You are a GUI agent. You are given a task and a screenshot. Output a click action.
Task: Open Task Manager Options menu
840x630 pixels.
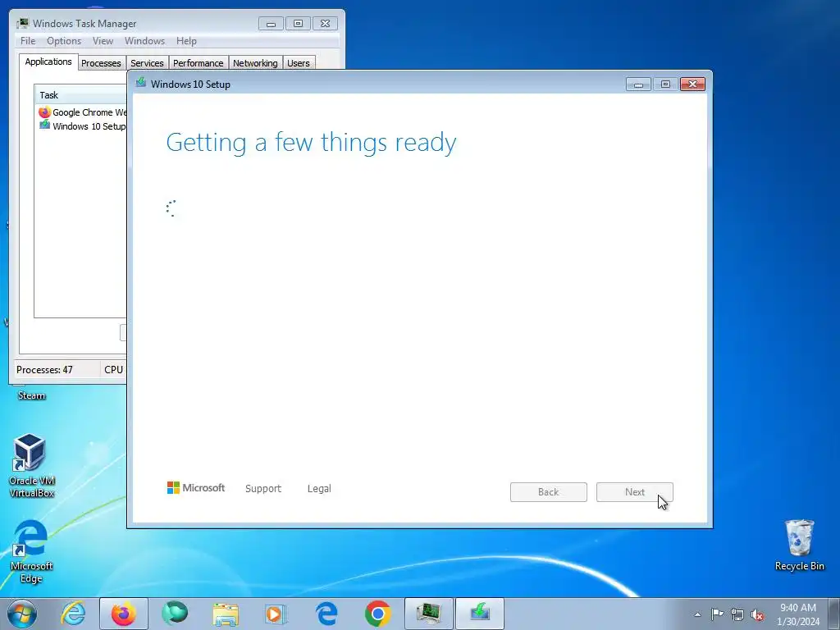[64, 41]
